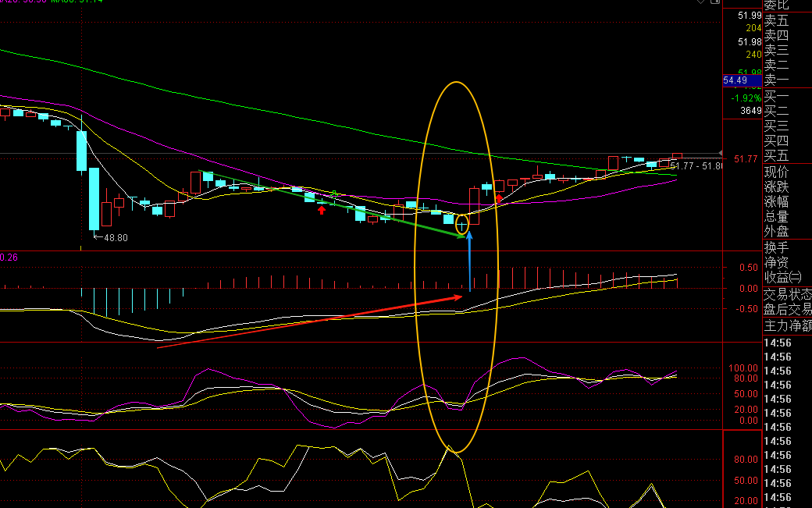Click the 51.99 ask price value
The height and width of the screenshot is (508, 812).
coord(750,16)
